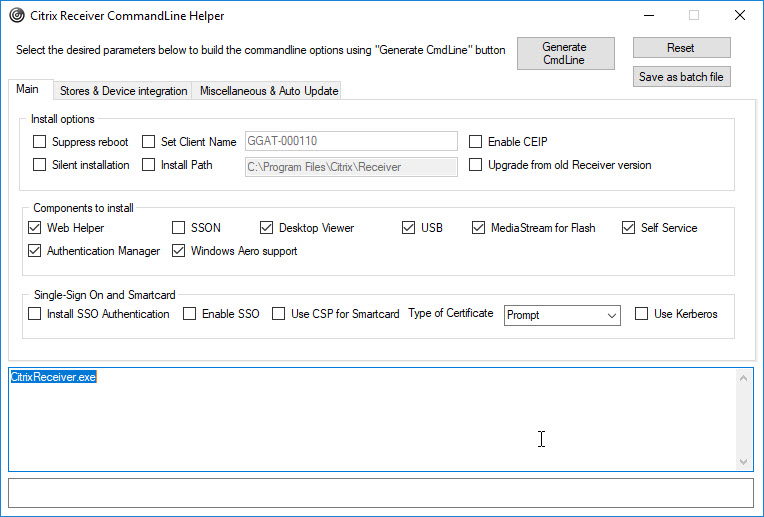Toggle Enable CEIP checkbox
Viewport: 764px width, 517px height.
(x=475, y=142)
